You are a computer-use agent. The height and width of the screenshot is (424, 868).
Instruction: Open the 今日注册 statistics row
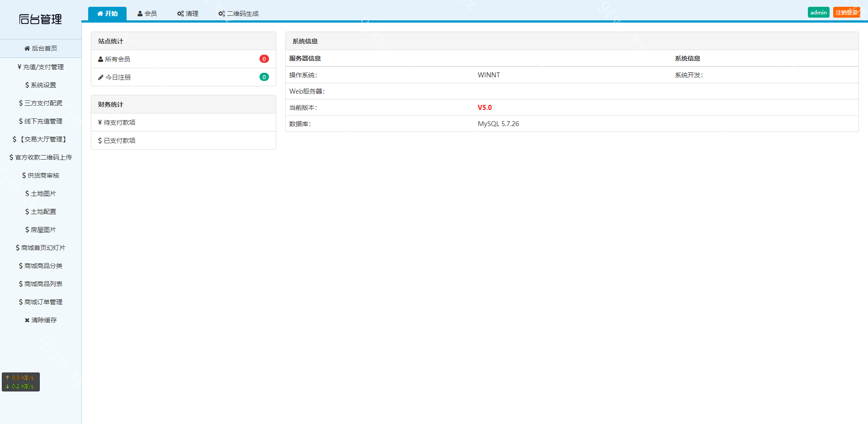tap(184, 77)
